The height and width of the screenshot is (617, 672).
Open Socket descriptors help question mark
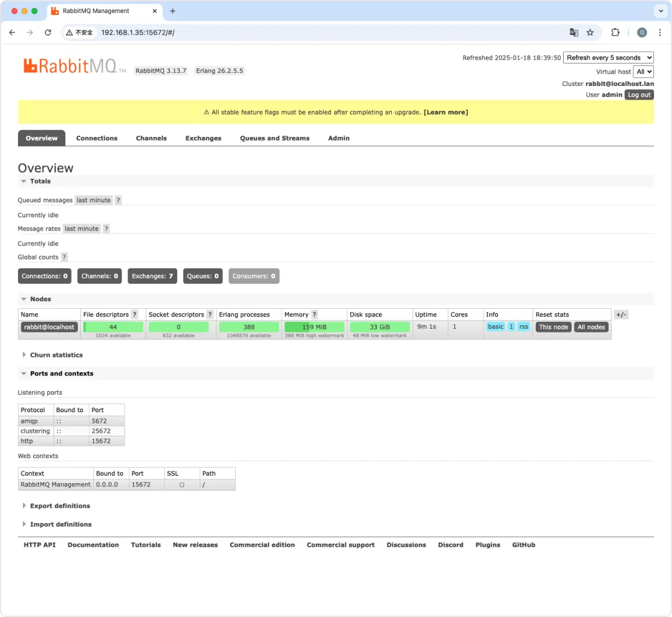pos(210,314)
